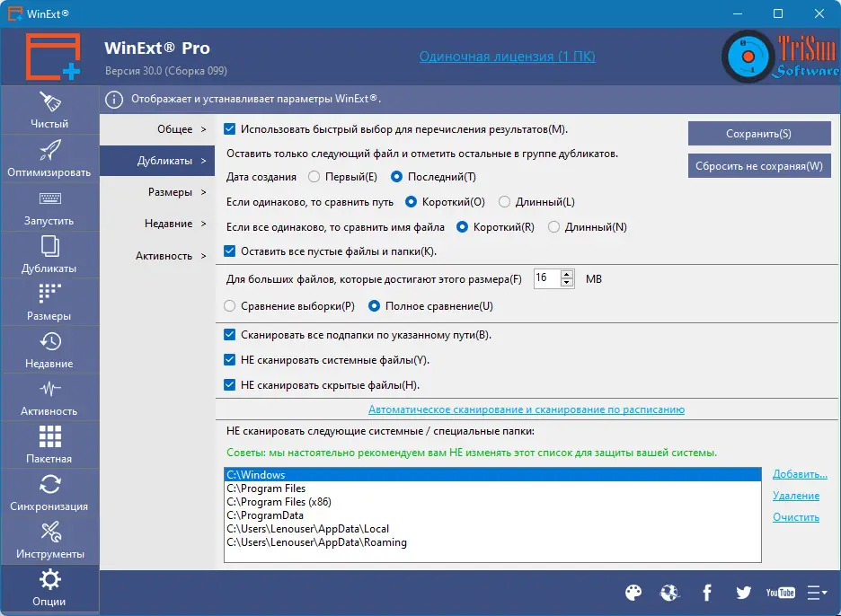Choose Короткий(R) file name radio
The width and height of the screenshot is (841, 616).
pyautogui.click(x=462, y=227)
